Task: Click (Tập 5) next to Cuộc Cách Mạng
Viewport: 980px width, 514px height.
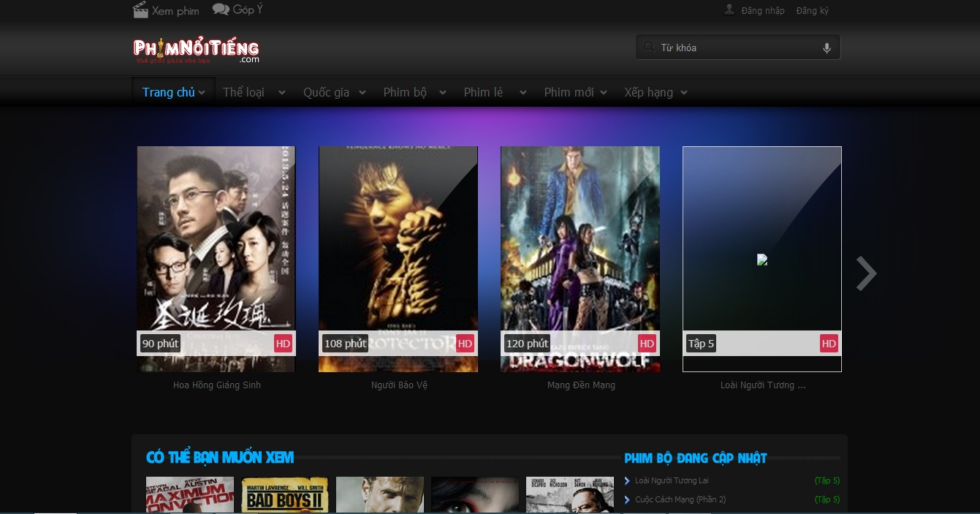Action: (x=827, y=499)
